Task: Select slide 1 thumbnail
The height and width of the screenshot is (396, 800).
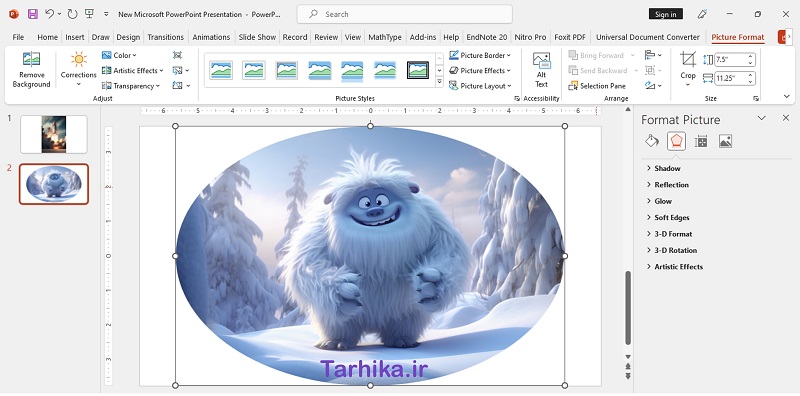Action: [x=54, y=134]
